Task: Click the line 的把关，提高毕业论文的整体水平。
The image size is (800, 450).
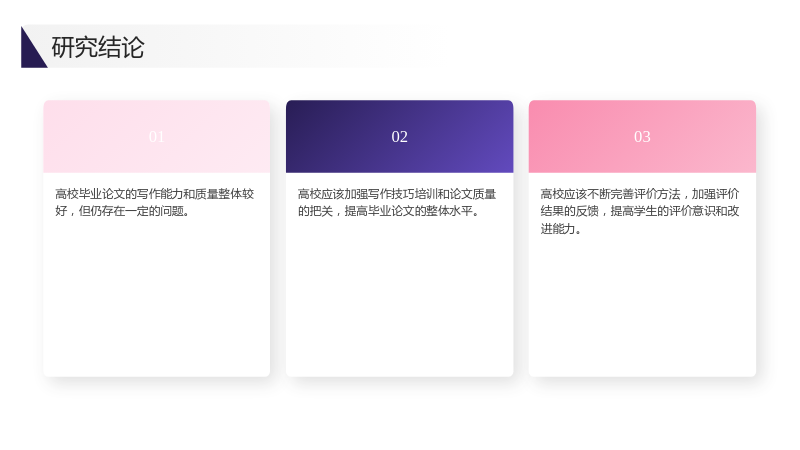Action: coord(389,211)
